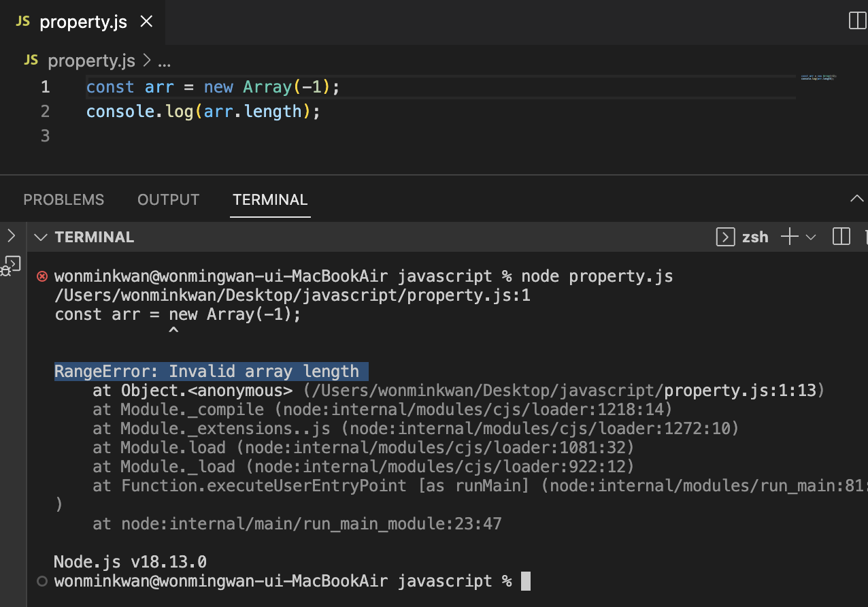The width and height of the screenshot is (868, 607).
Task: Click the 'node property.js' command text
Action: (597, 276)
